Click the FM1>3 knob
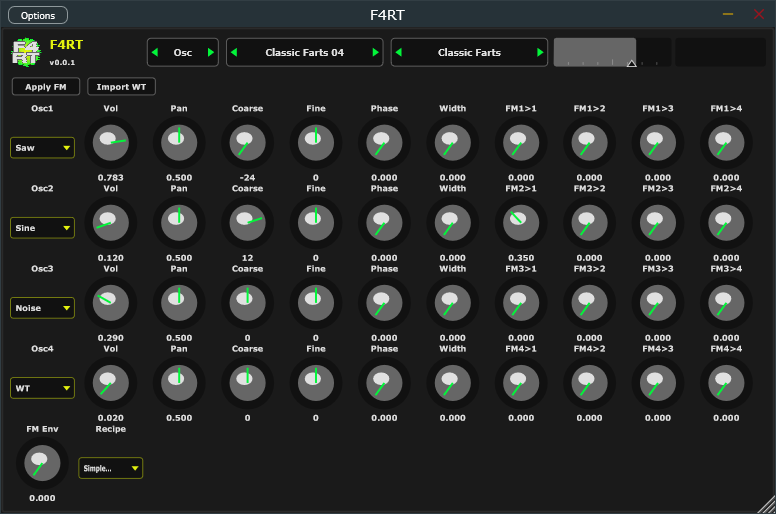Screen dimensions: 776x514 click(658, 143)
